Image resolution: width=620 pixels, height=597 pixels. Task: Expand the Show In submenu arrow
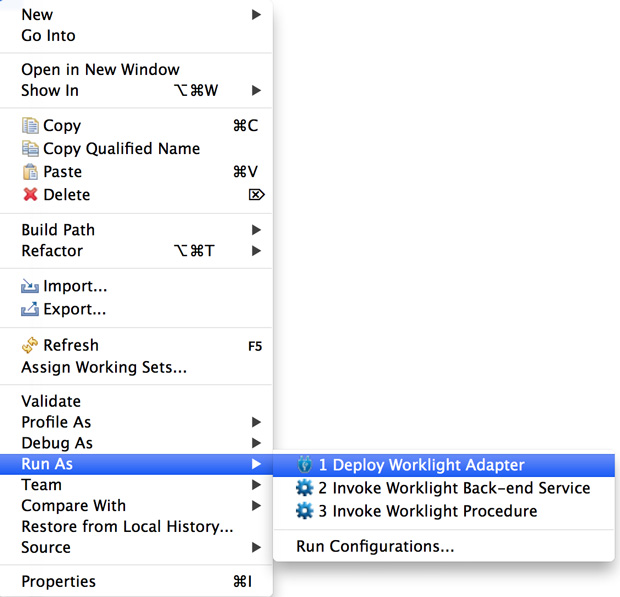(256, 91)
